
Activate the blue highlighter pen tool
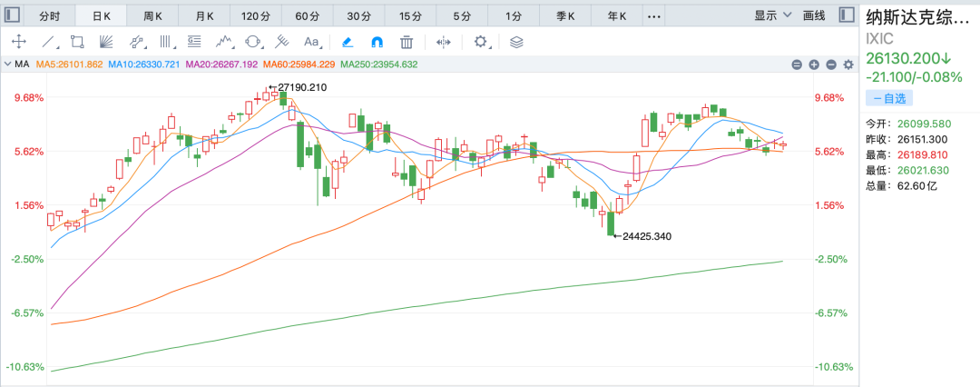[348, 43]
